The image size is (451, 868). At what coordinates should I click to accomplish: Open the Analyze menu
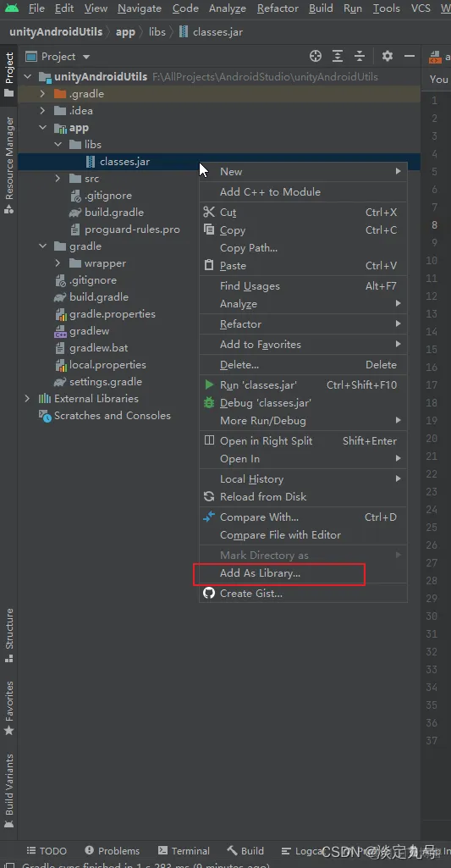tap(228, 8)
